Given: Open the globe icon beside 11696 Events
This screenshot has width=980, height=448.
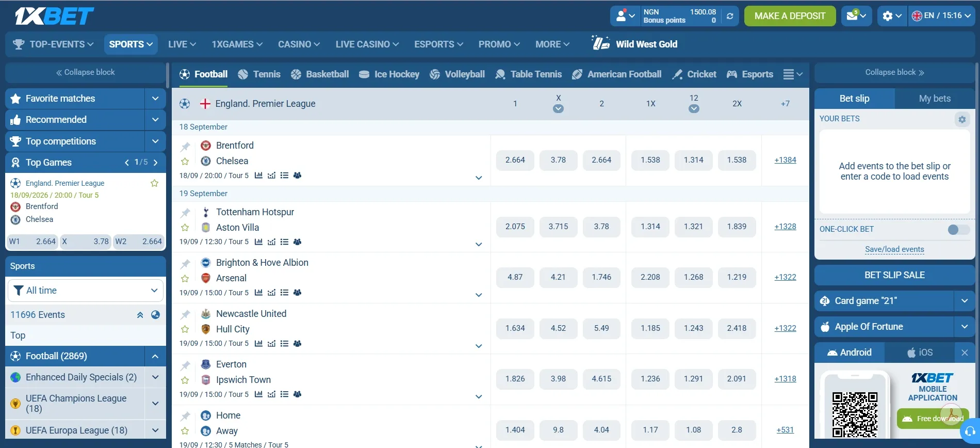Looking at the screenshot, I should click(x=155, y=315).
